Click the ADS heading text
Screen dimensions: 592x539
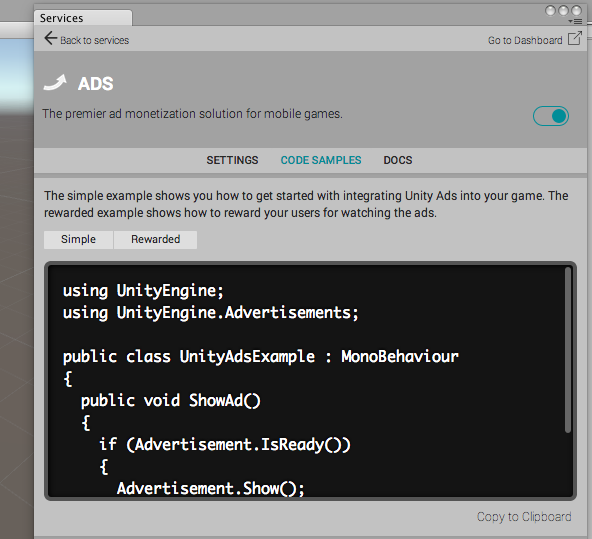pyautogui.click(x=96, y=83)
